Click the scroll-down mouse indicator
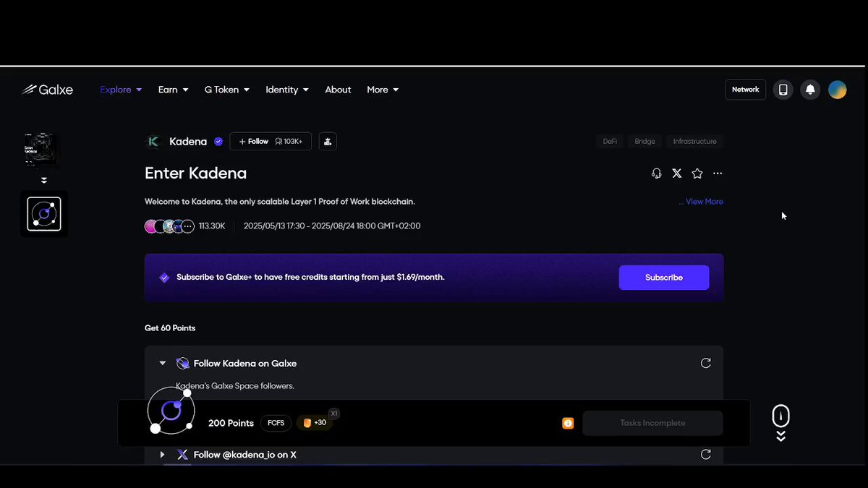This screenshot has height=488, width=868. pyautogui.click(x=780, y=422)
